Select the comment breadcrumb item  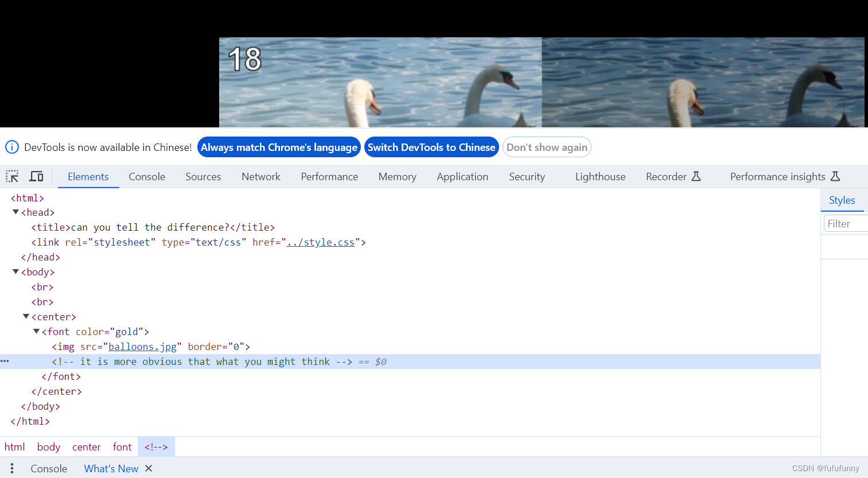156,446
